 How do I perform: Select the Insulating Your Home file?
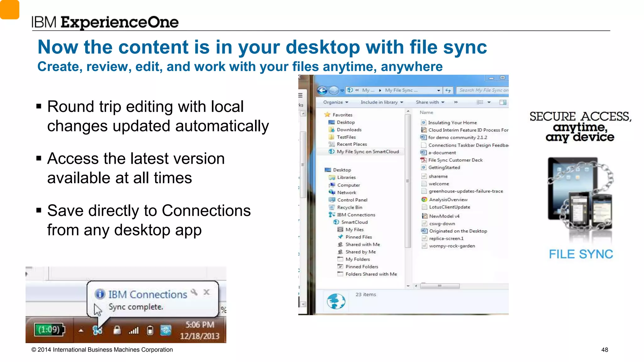(x=449, y=123)
